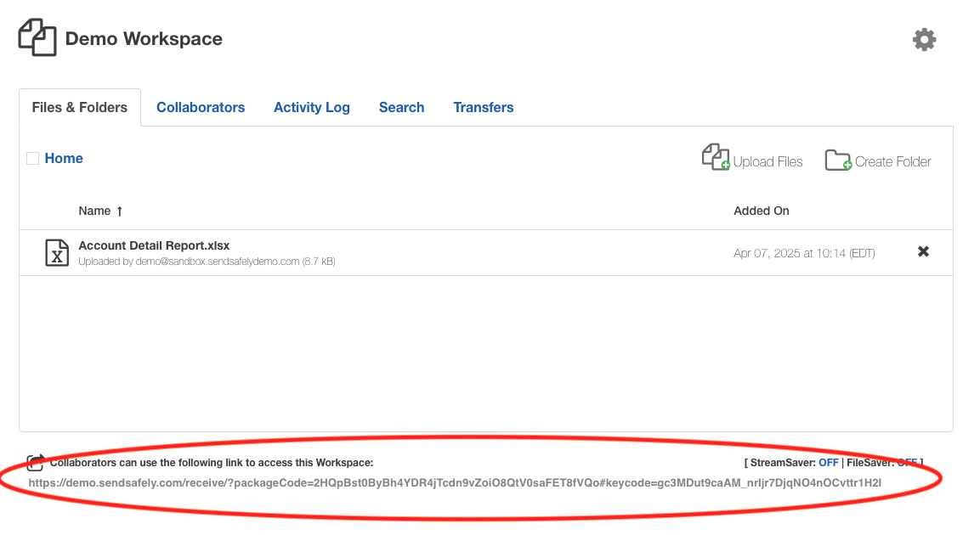Viewport: 980px width, 535px height.
Task: Sort by the Name column arrow
Action: pyautogui.click(x=119, y=211)
